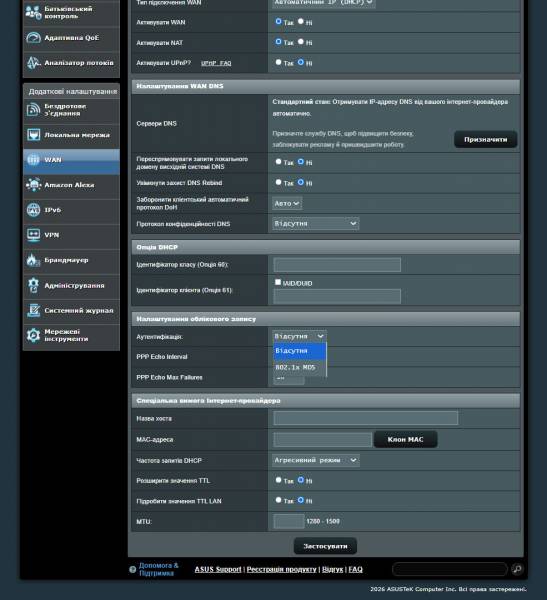Image resolution: width=547 pixels, height=600 pixels.
Task: Click the search magnifier icon in footer
Action: point(517,569)
